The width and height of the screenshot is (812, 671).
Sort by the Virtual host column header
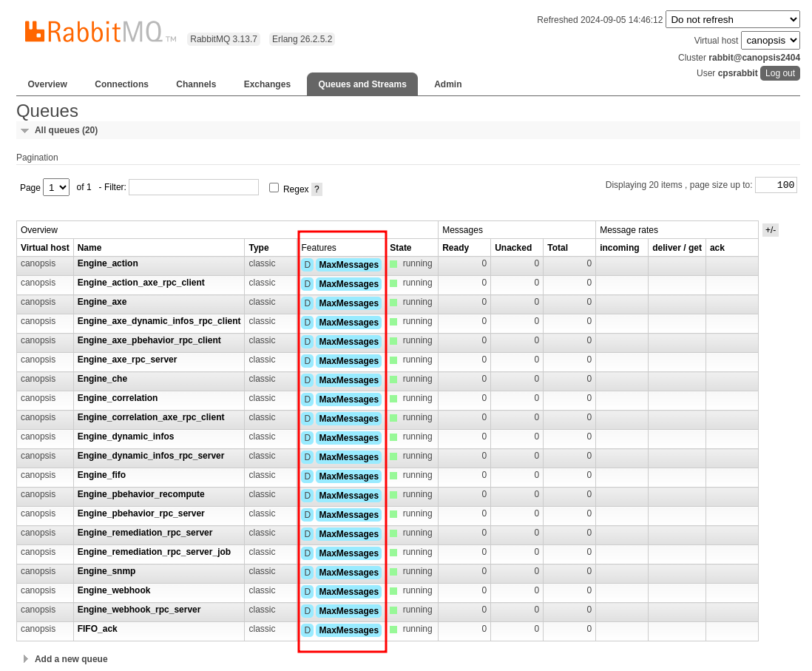45,248
